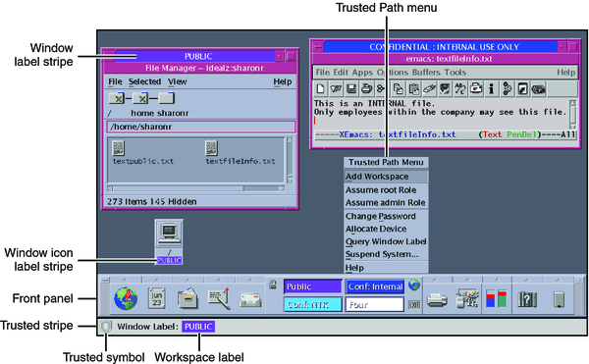Choose Allocate Device

[x=386, y=229]
